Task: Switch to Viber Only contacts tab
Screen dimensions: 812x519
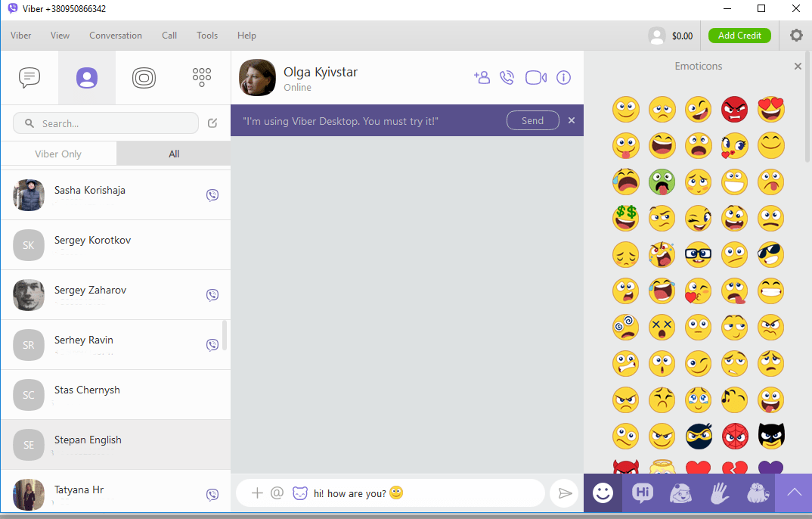Action: point(58,154)
